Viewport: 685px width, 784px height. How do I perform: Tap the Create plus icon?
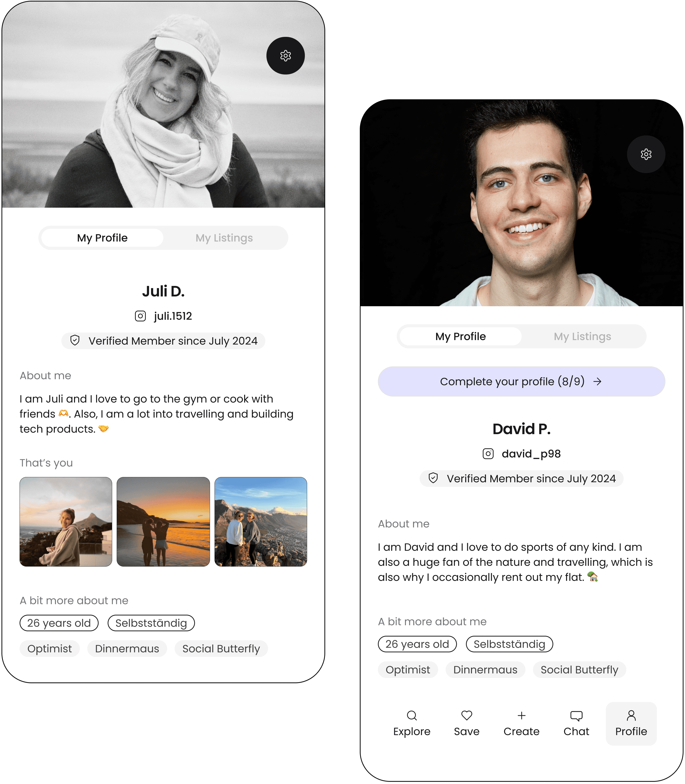(521, 716)
